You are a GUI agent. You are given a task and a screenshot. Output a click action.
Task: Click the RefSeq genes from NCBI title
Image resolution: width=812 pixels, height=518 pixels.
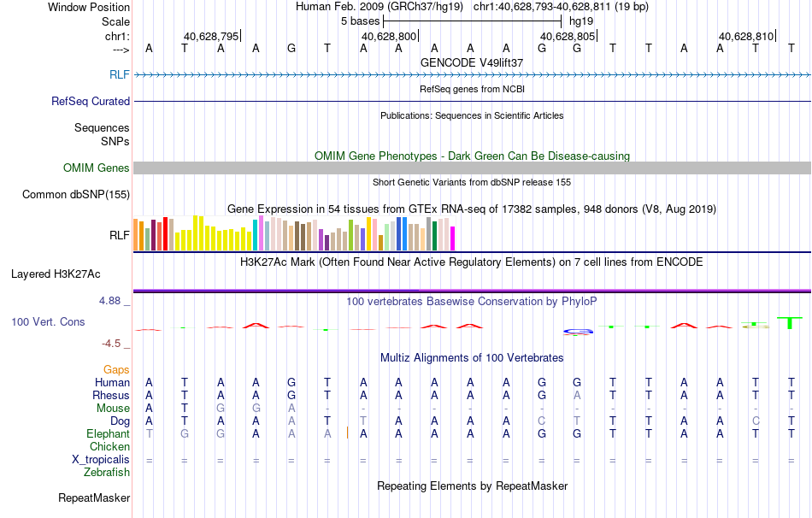pyautogui.click(x=472, y=89)
